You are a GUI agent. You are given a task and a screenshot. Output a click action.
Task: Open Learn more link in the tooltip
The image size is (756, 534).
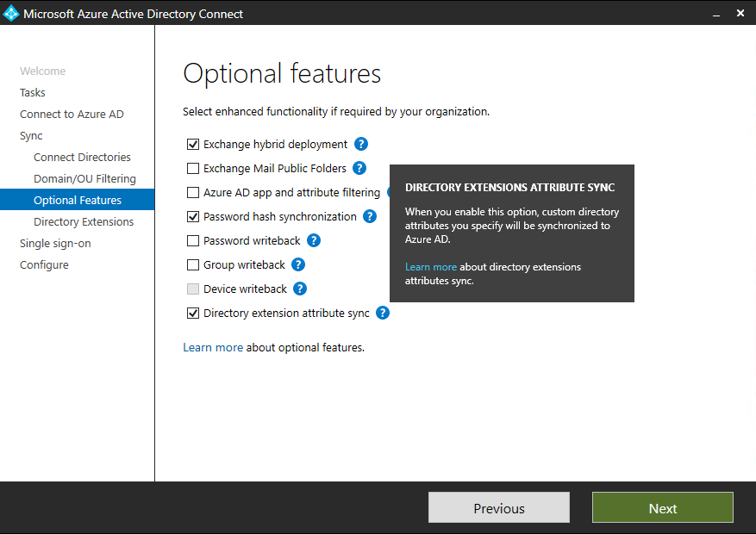tap(430, 267)
